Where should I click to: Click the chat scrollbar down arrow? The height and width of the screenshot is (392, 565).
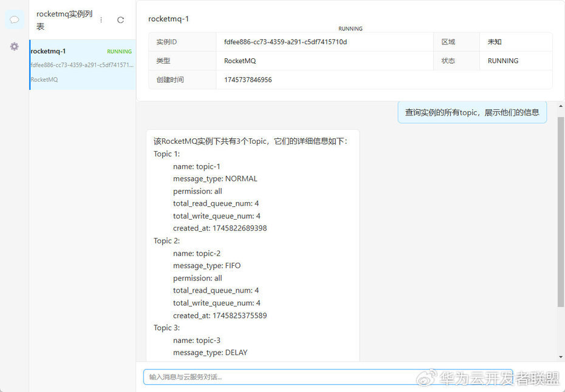[561, 357]
